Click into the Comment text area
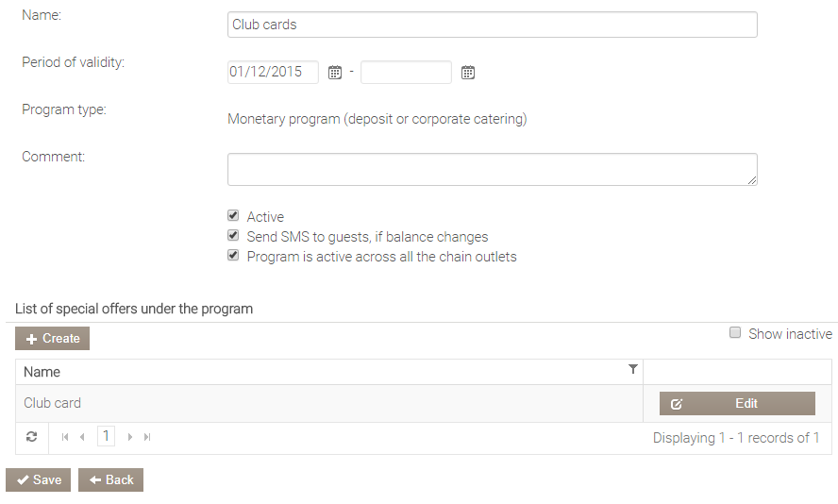The height and width of the screenshot is (504, 838). (492, 170)
